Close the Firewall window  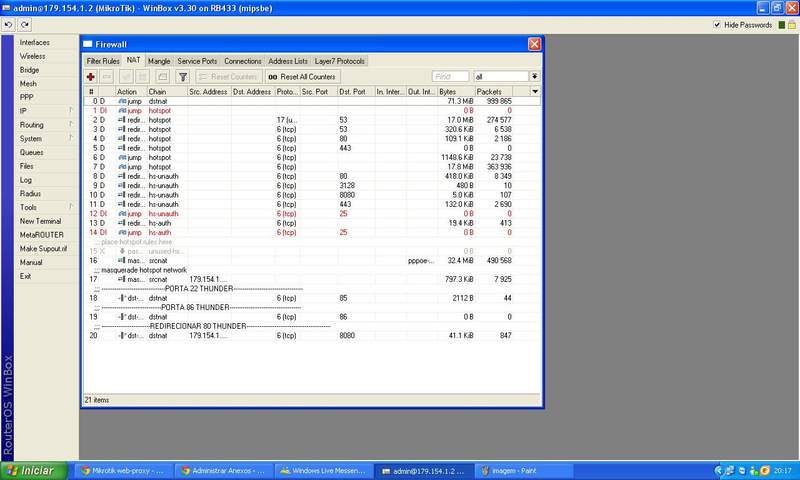(x=534, y=44)
